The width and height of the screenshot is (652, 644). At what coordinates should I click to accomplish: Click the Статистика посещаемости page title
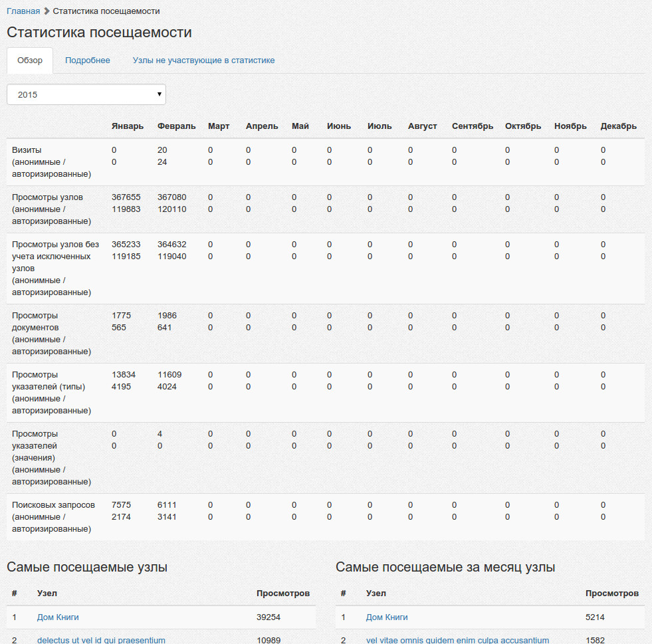pyautogui.click(x=99, y=33)
